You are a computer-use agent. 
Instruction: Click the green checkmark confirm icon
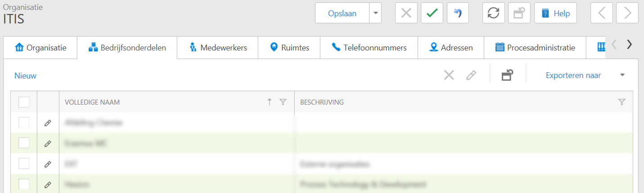pyautogui.click(x=432, y=14)
